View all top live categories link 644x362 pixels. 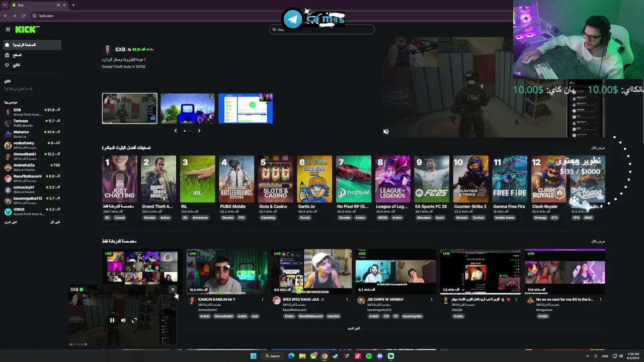pos(598,148)
